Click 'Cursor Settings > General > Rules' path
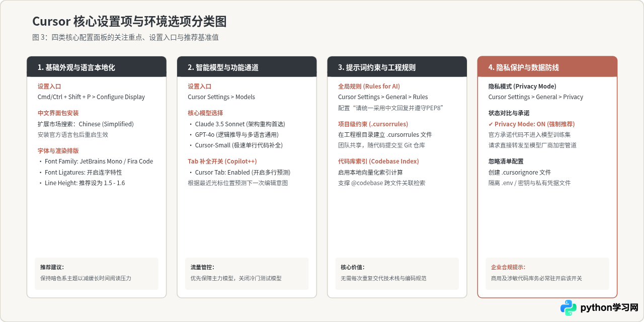The image size is (644, 322). (383, 97)
